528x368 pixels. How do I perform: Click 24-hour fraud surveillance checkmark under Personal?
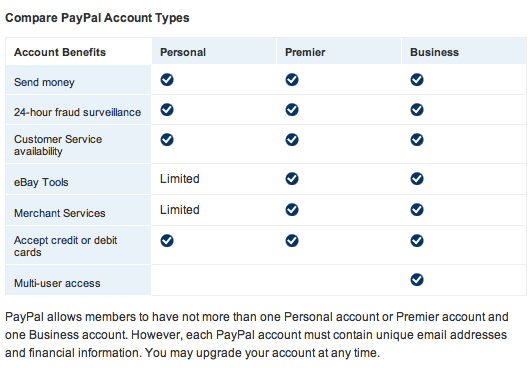[167, 110]
